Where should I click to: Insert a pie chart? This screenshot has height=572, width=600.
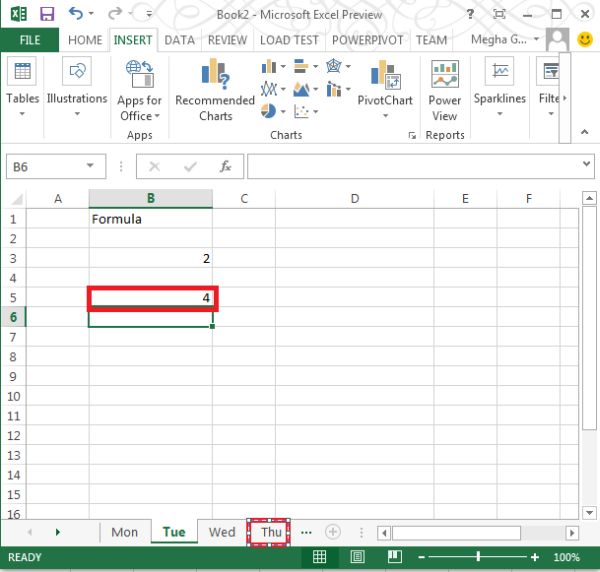pos(269,111)
